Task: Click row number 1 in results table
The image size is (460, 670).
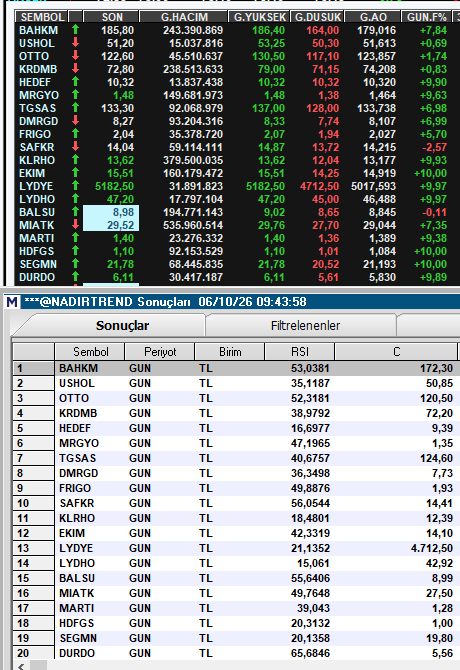Action: 33,368
